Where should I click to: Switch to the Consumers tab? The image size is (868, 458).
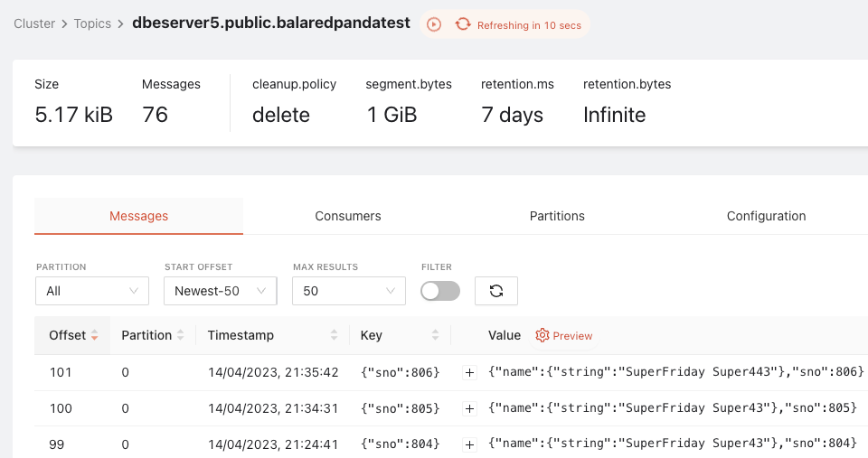347,216
